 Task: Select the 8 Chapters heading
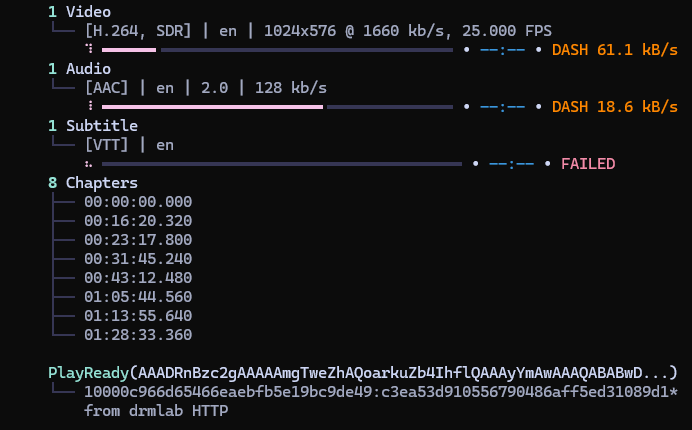[93, 183]
